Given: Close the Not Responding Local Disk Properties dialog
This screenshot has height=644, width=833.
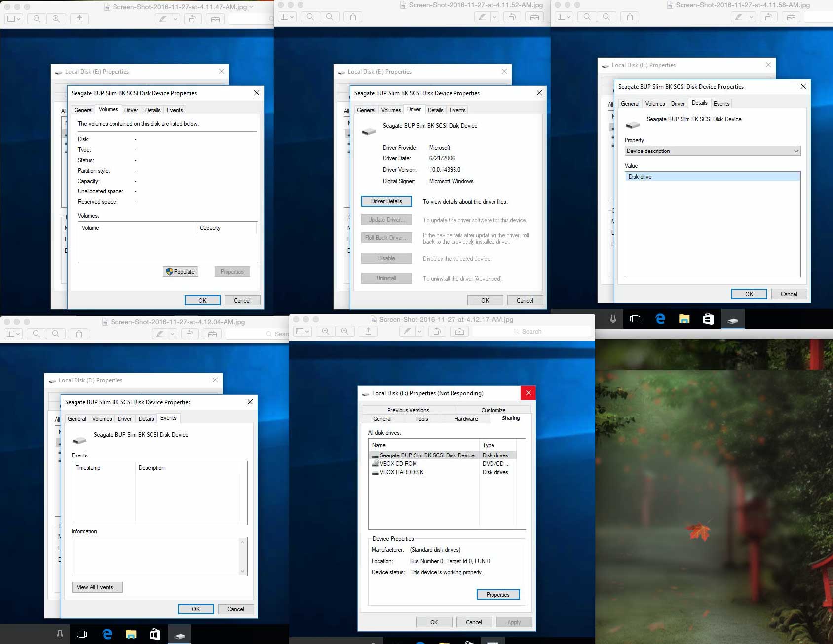Looking at the screenshot, I should click(528, 393).
